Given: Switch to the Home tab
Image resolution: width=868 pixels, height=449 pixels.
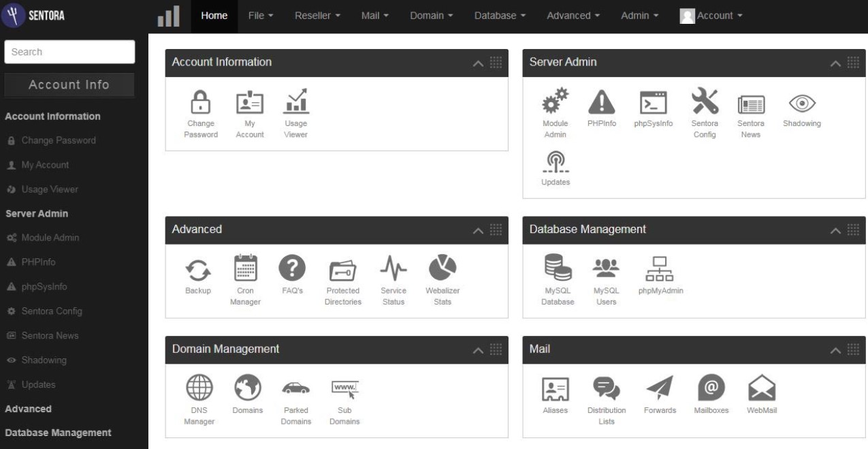Looking at the screenshot, I should (x=214, y=15).
